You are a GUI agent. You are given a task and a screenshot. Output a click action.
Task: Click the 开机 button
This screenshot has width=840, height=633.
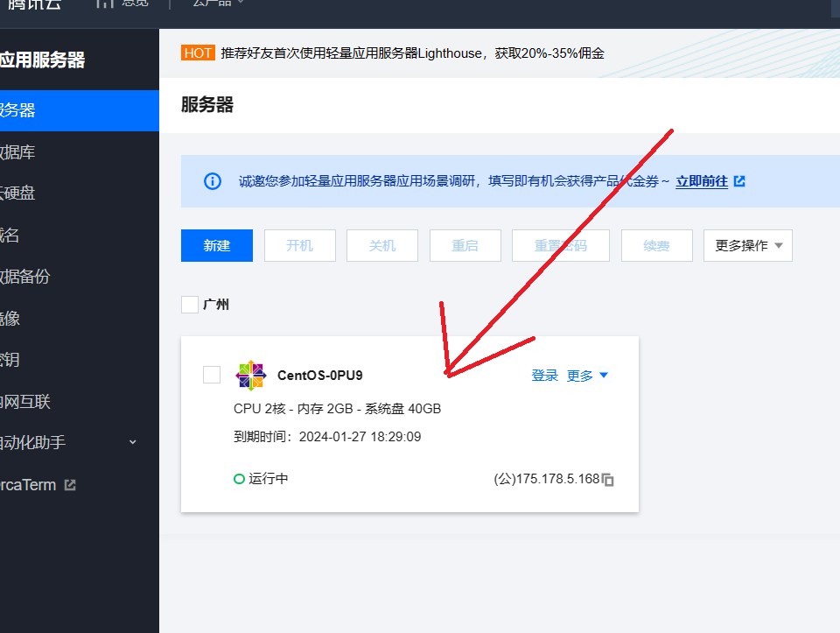coord(299,245)
